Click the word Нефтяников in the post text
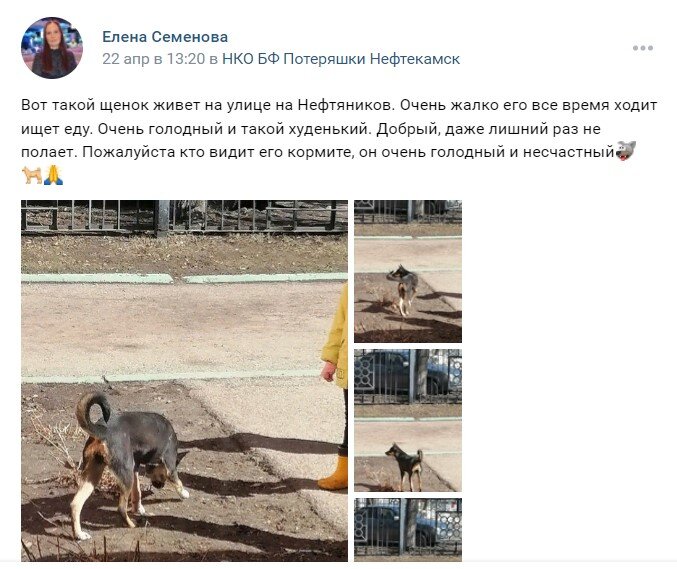Image resolution: width=677 pixels, height=569 pixels. [345, 105]
